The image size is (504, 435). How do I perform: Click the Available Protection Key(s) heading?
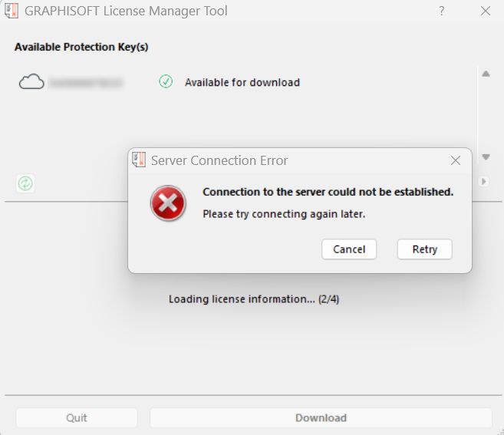(81, 47)
